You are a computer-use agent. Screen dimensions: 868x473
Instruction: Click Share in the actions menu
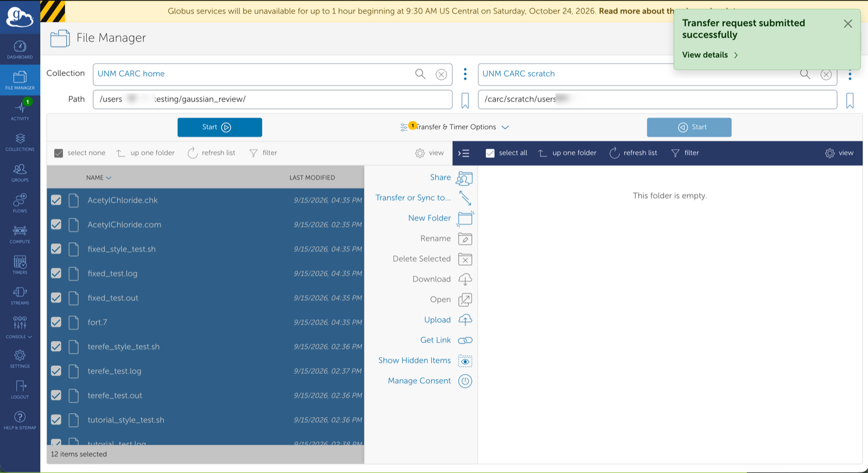click(451, 178)
